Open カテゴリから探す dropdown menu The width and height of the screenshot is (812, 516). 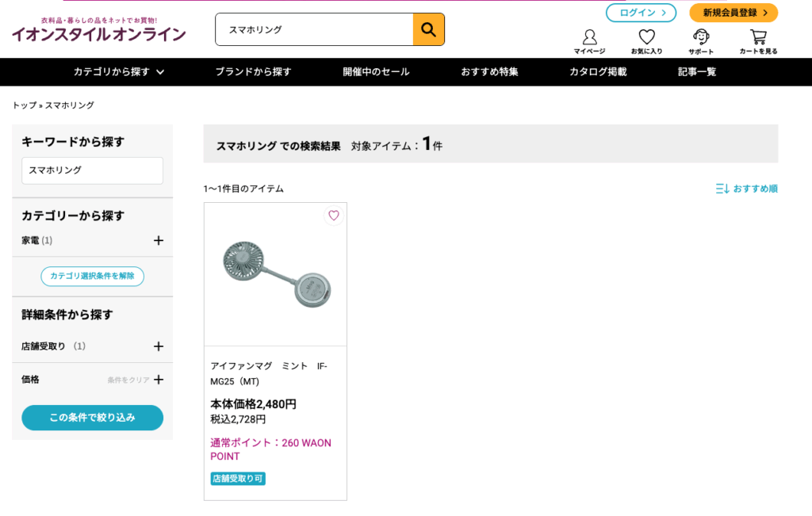coord(119,72)
